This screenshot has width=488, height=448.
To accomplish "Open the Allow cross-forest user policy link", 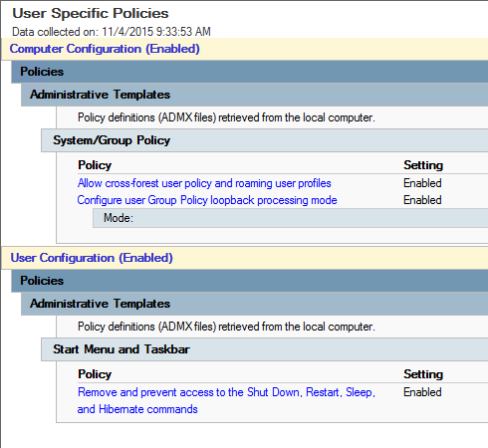I will [204, 183].
